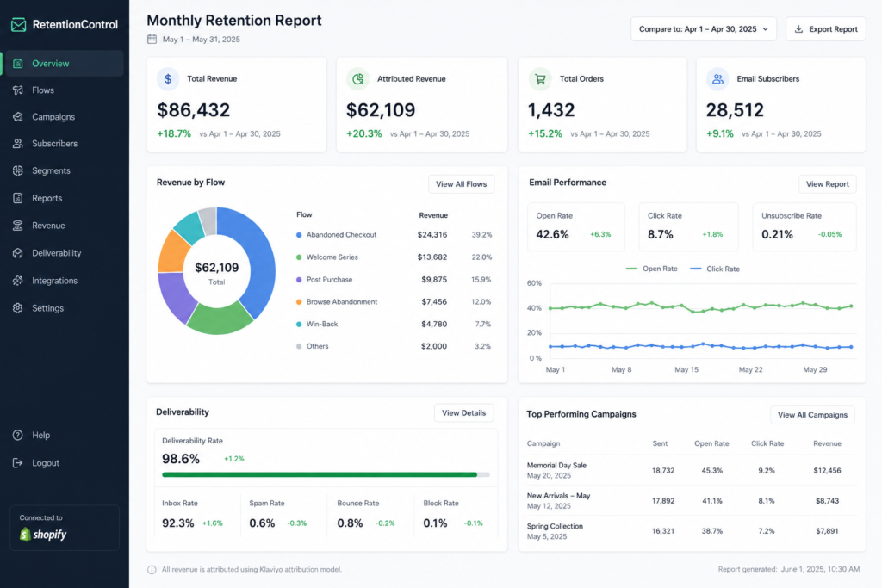This screenshot has height=588, width=882.
Task: Click View Report in Email Performance
Action: coord(828,184)
